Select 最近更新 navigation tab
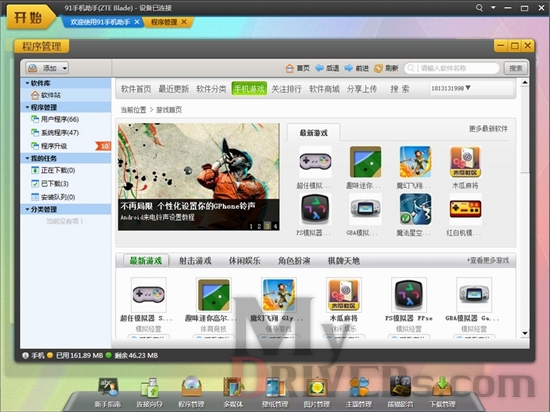The image size is (550, 412). [174, 89]
